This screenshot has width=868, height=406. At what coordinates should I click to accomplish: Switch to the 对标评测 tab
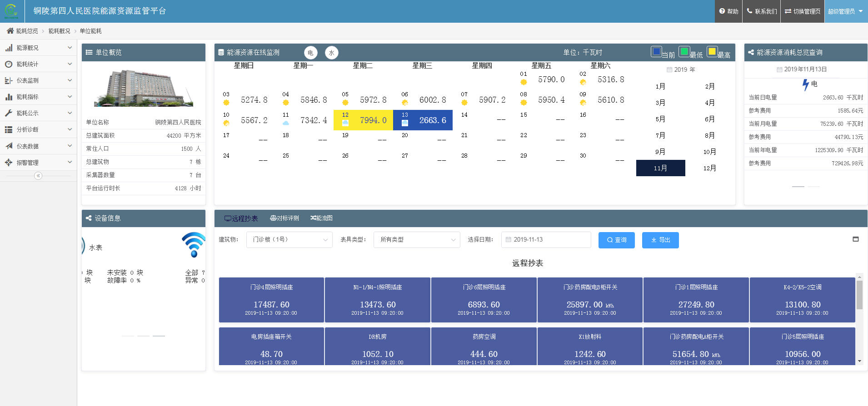point(284,218)
